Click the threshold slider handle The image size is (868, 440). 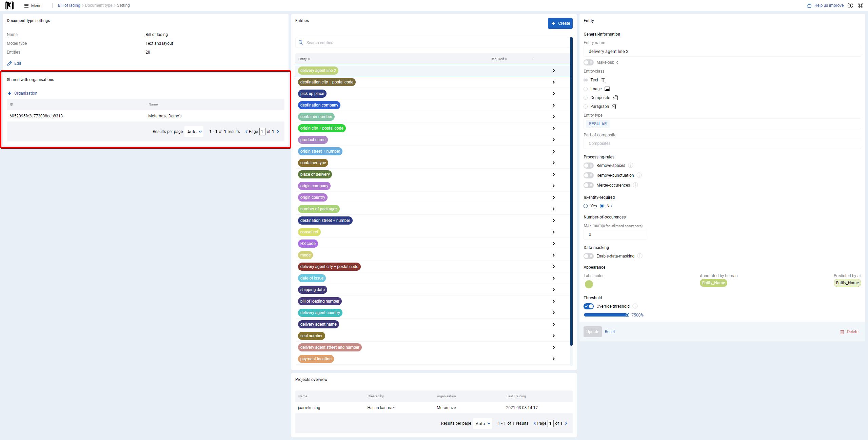(x=627, y=315)
